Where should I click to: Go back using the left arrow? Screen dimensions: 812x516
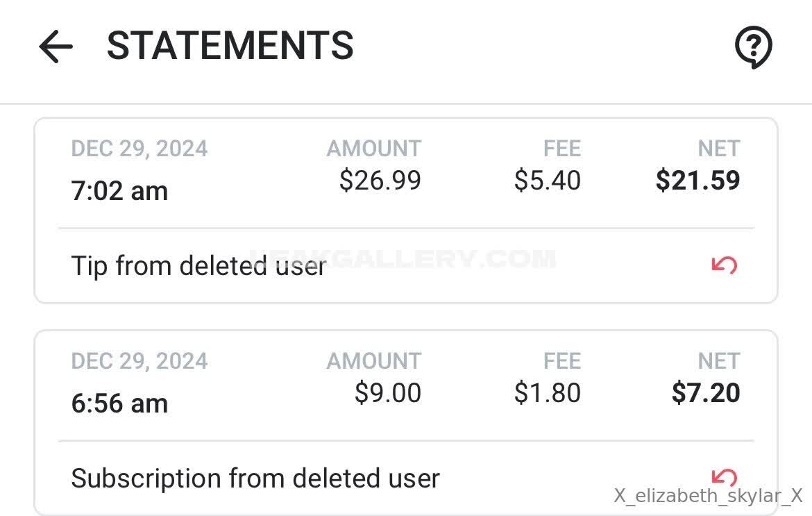[x=56, y=47]
